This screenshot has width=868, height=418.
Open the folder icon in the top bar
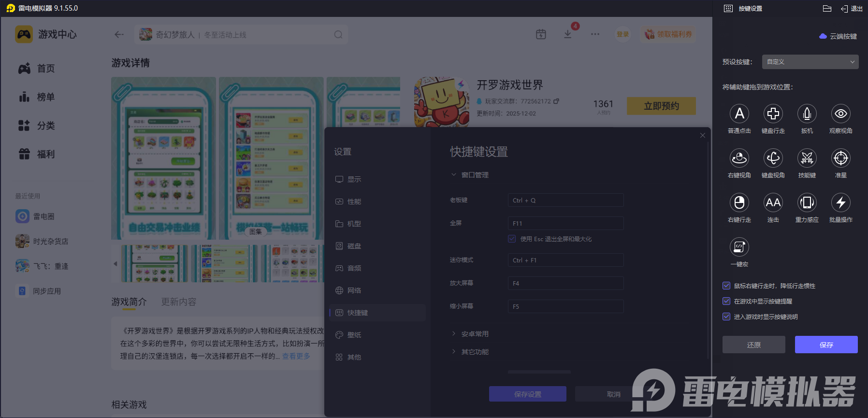tap(827, 8)
